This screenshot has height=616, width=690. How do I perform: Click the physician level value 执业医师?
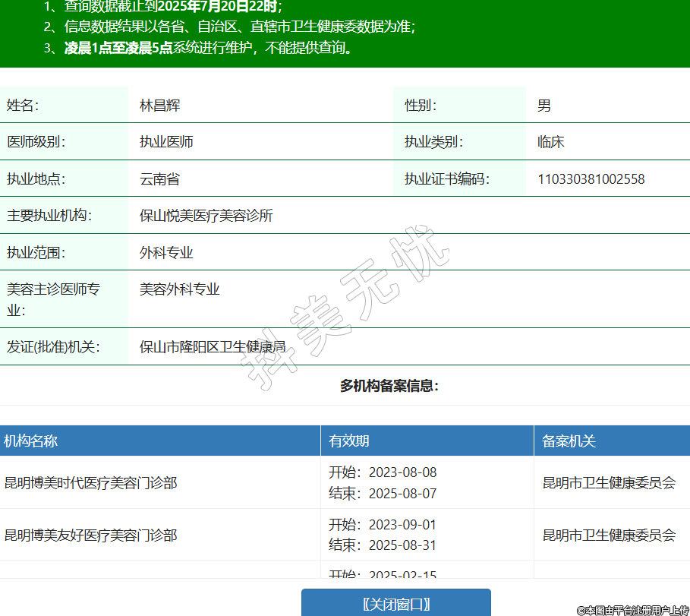[166, 142]
